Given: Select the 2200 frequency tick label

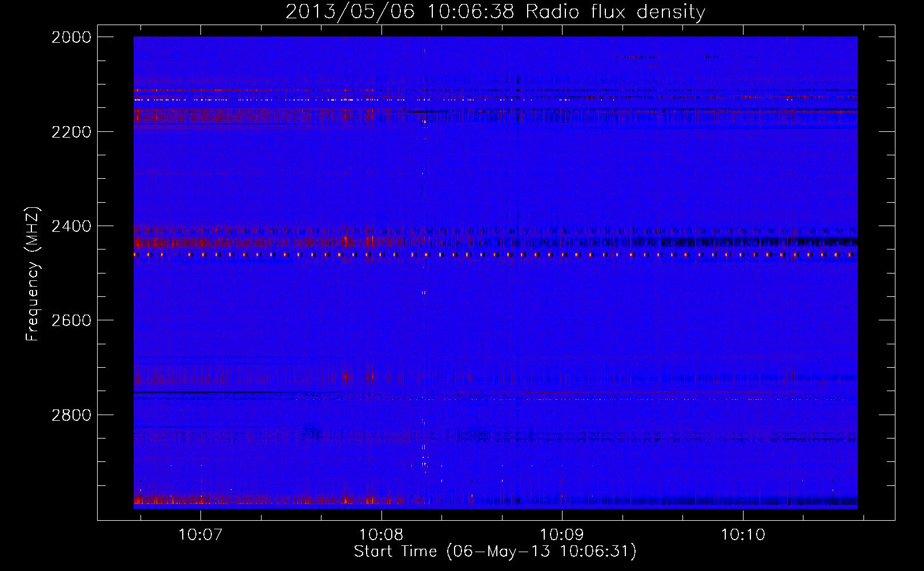Looking at the screenshot, I should click(x=71, y=132).
